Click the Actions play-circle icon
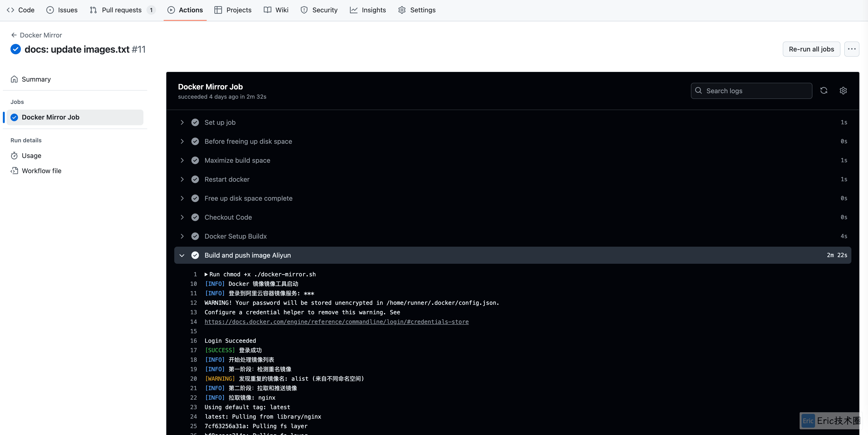Screen dimensions: 868x435 171,10
